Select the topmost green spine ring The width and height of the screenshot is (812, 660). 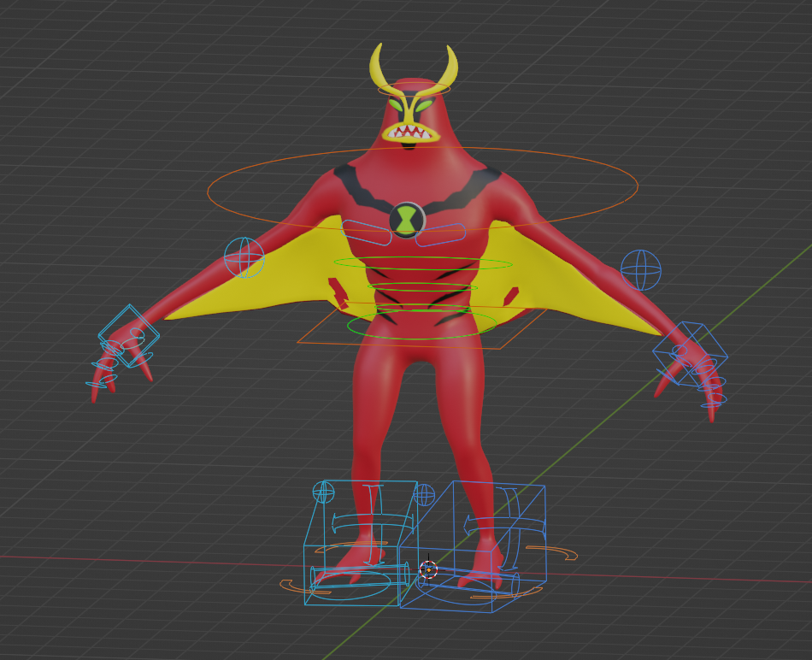tap(423, 263)
